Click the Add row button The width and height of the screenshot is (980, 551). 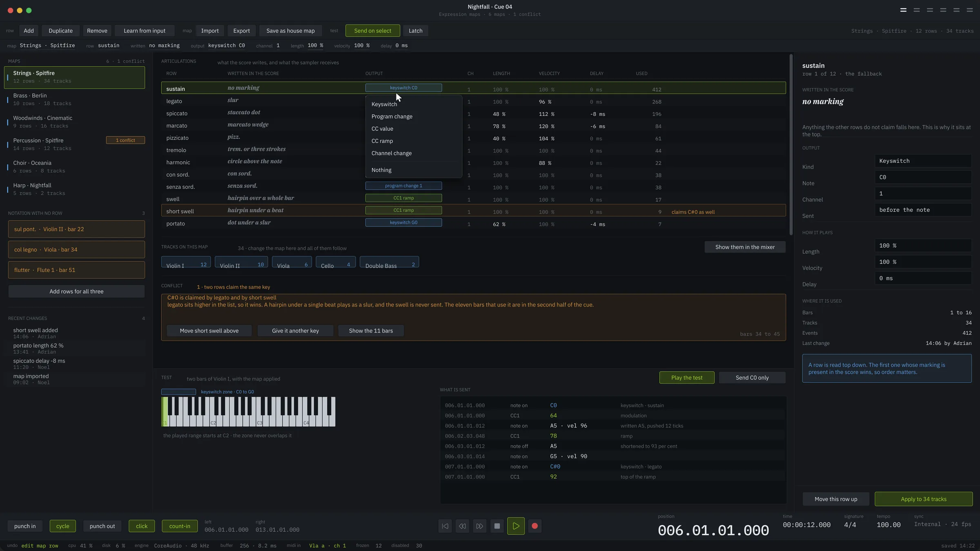(x=29, y=31)
